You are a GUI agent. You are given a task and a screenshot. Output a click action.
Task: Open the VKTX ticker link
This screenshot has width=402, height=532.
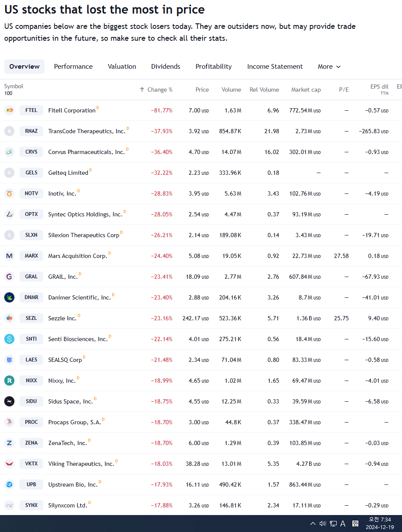tap(31, 464)
